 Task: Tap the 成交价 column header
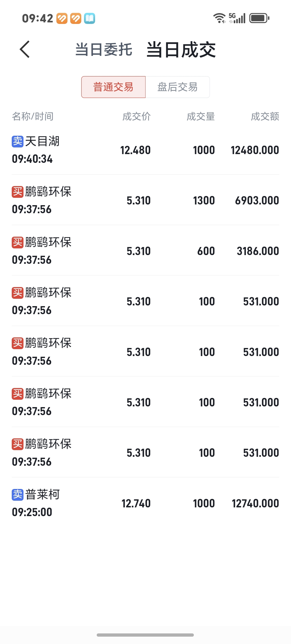[136, 117]
